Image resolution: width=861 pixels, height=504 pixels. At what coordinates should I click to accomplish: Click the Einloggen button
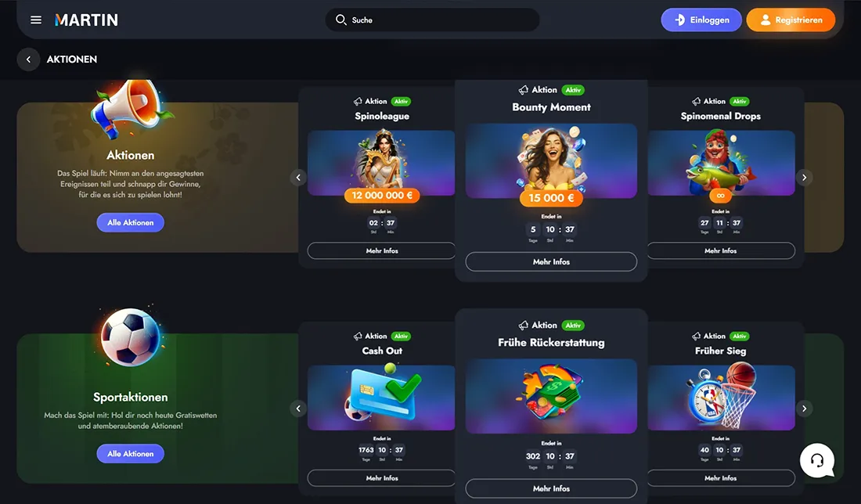[x=701, y=20]
